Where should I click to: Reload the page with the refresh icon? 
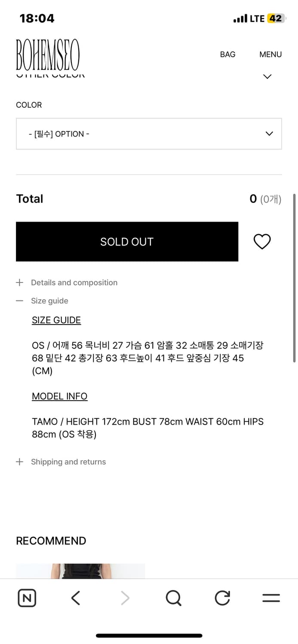(222, 598)
